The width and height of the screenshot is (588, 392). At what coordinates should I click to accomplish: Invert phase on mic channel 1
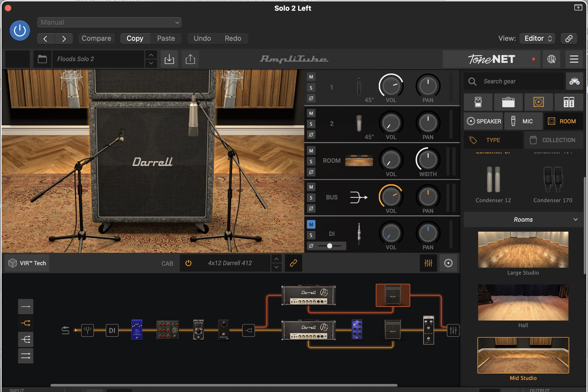click(x=311, y=98)
